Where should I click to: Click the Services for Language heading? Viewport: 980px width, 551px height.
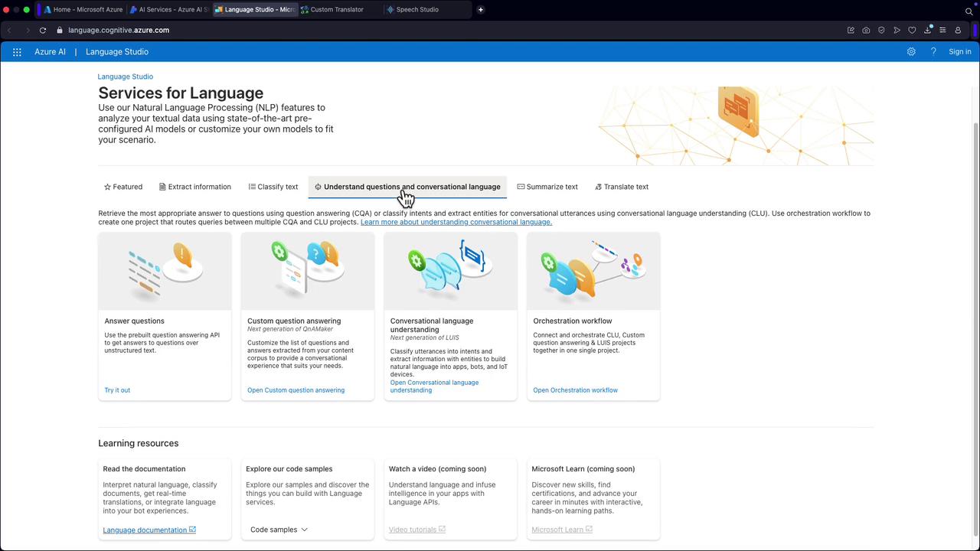pyautogui.click(x=181, y=93)
